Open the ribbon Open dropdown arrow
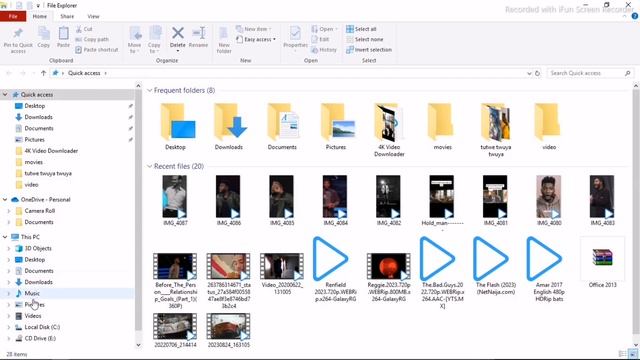The image size is (640, 360). tap(336, 29)
